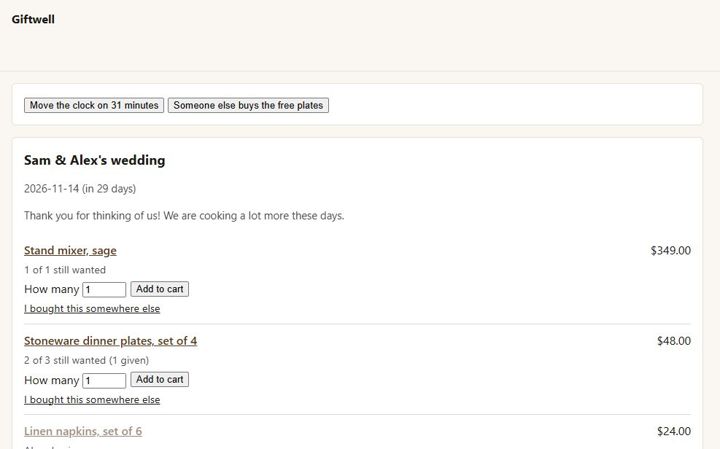Mark dinner plates as bought somewhere else

tap(92, 399)
